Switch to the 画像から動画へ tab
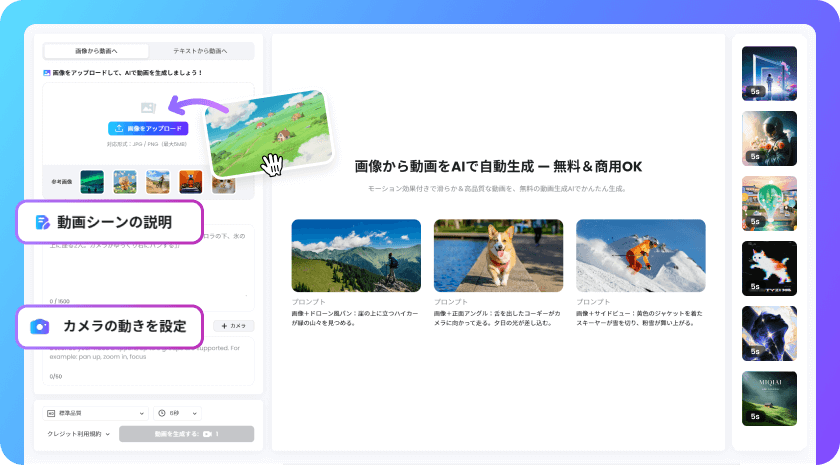The image size is (840, 465). pyautogui.click(x=96, y=51)
